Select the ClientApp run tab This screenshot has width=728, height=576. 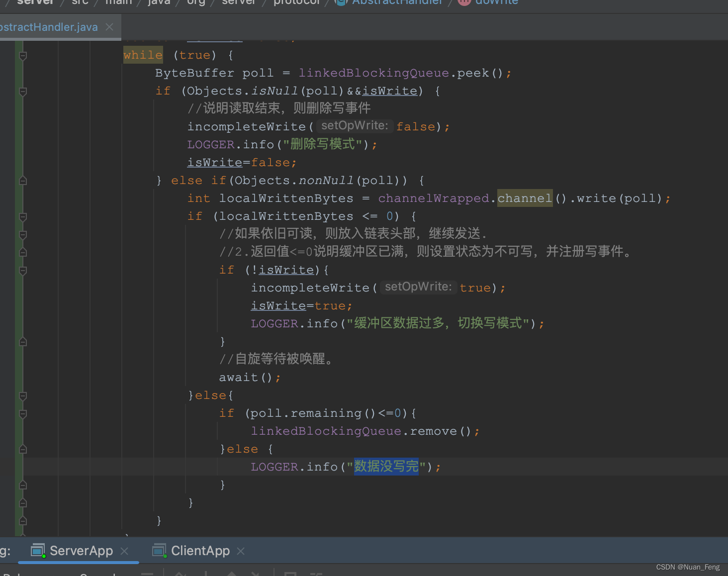click(x=200, y=551)
